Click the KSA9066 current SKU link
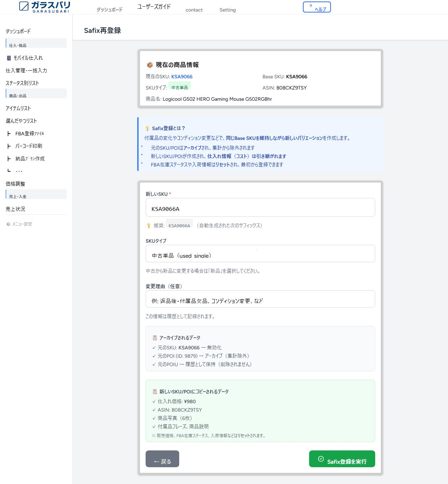 click(x=182, y=77)
